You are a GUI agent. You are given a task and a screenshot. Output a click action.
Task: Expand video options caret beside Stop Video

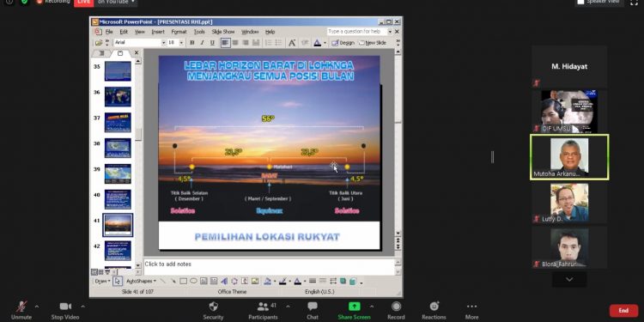pyautogui.click(x=82, y=307)
